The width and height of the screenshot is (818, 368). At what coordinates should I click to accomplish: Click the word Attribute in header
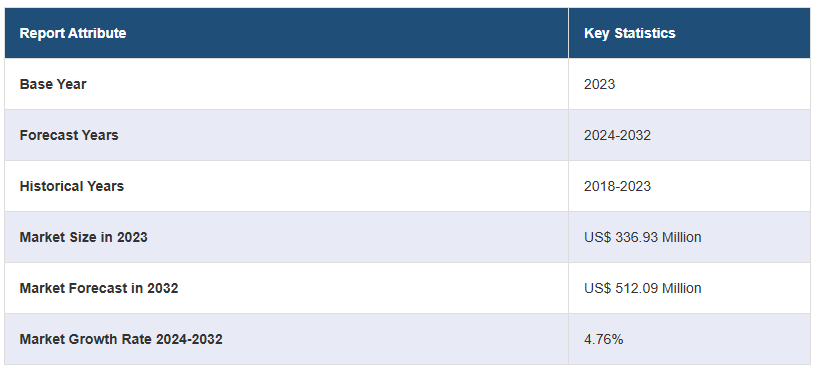pyautogui.click(x=99, y=33)
